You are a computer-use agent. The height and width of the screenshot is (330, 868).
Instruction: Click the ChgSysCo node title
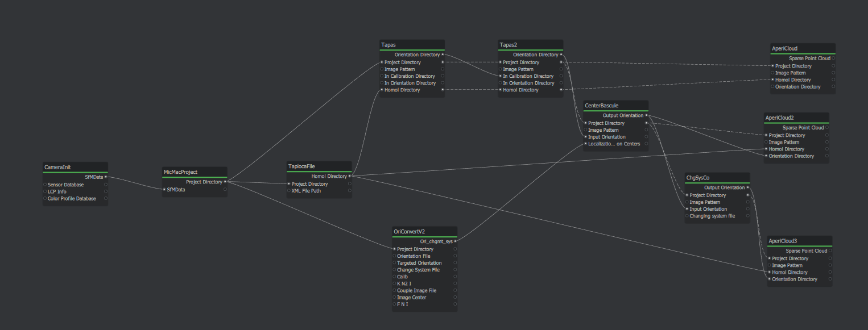click(x=717, y=178)
